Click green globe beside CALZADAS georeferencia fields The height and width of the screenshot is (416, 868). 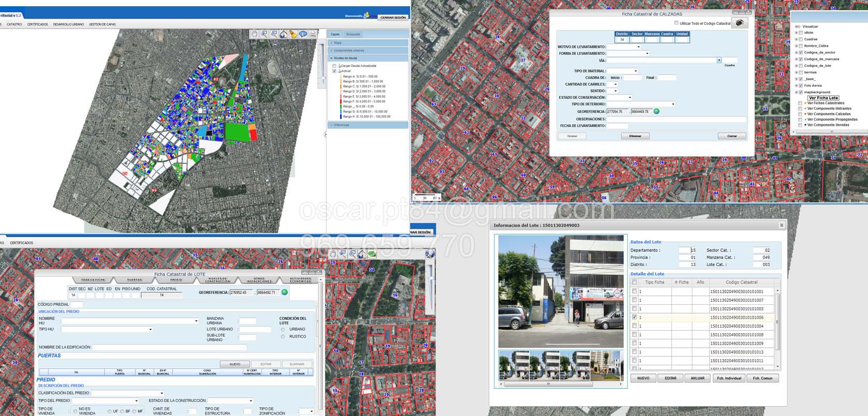click(657, 111)
